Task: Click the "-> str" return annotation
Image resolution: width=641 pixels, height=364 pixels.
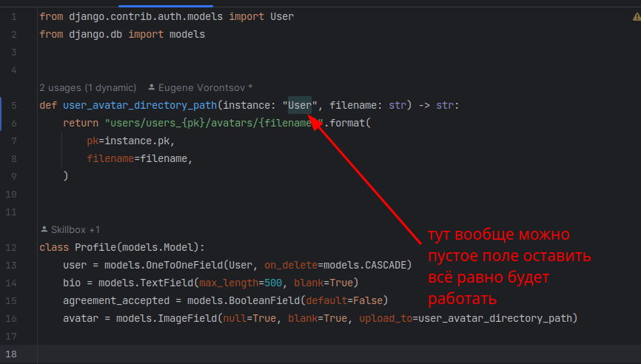Action: 436,105
